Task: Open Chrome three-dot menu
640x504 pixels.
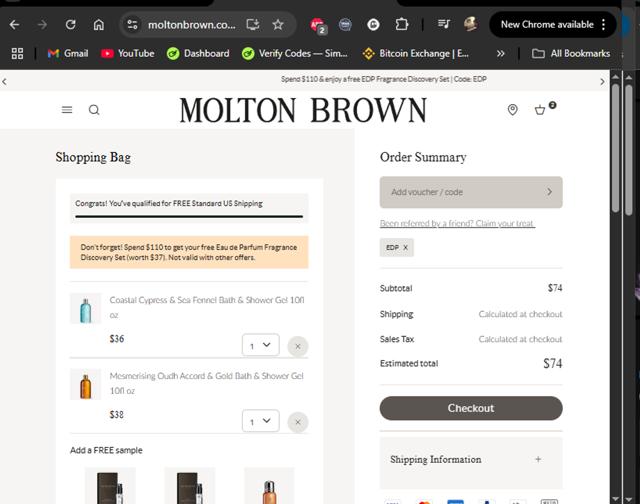Action: [603, 24]
